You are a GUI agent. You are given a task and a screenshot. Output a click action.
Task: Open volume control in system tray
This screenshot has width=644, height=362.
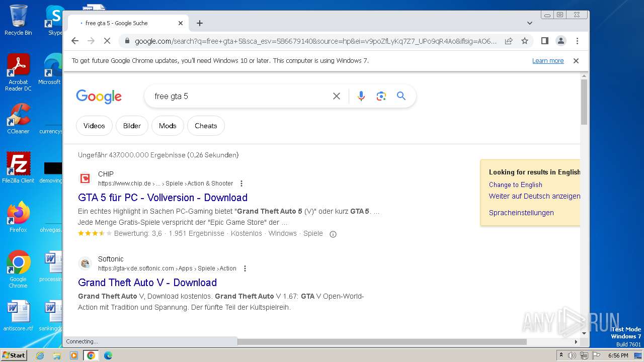pos(572,355)
